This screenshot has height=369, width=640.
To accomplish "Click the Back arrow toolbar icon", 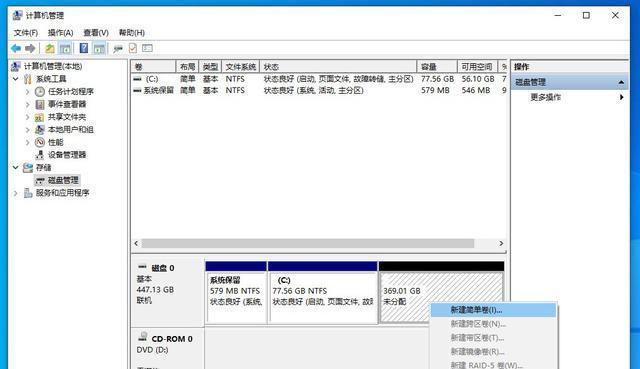I will tap(16, 49).
